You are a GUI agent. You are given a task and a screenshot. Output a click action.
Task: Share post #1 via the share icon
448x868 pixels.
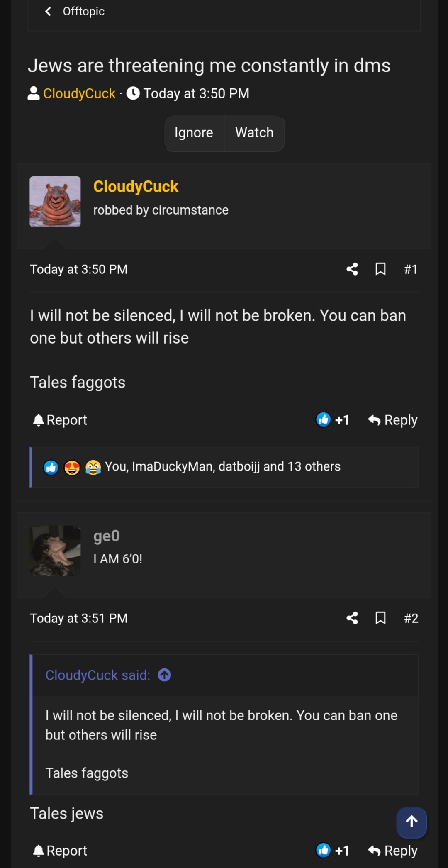(x=352, y=269)
